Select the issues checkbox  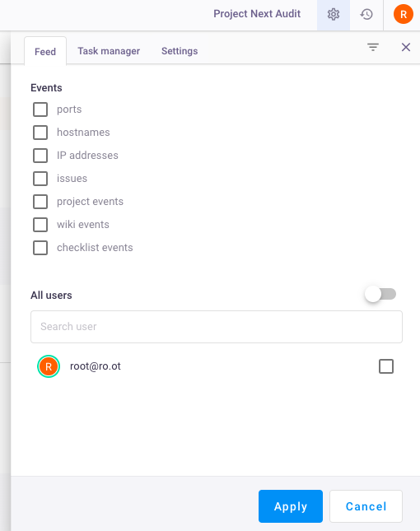[x=40, y=179]
